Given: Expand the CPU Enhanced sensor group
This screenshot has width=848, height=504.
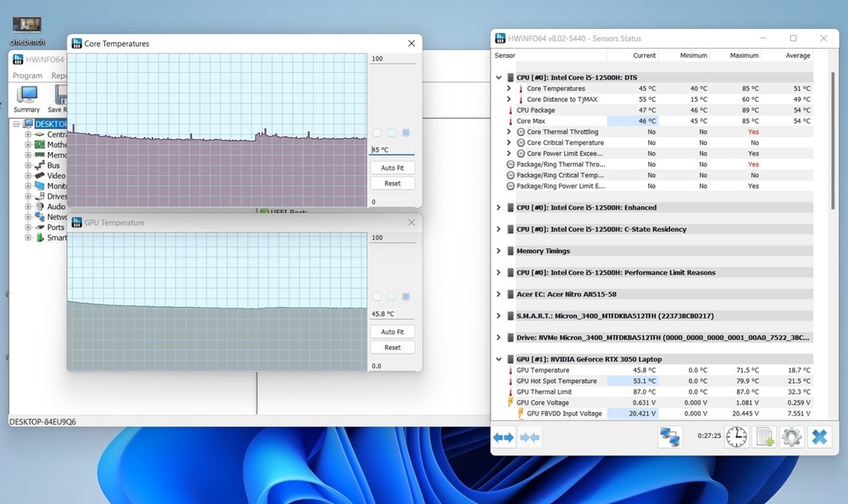Looking at the screenshot, I should (499, 208).
